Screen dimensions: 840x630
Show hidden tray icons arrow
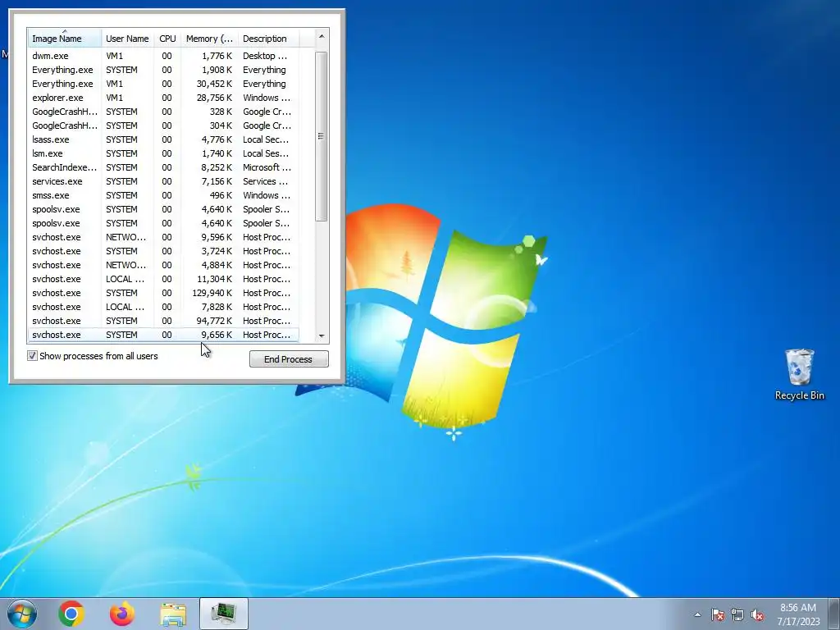pos(697,614)
